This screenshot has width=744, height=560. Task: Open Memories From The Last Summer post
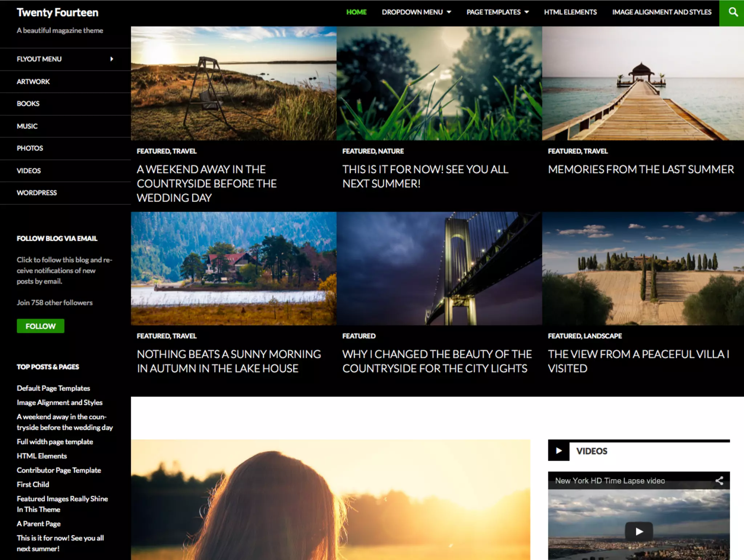(x=641, y=169)
